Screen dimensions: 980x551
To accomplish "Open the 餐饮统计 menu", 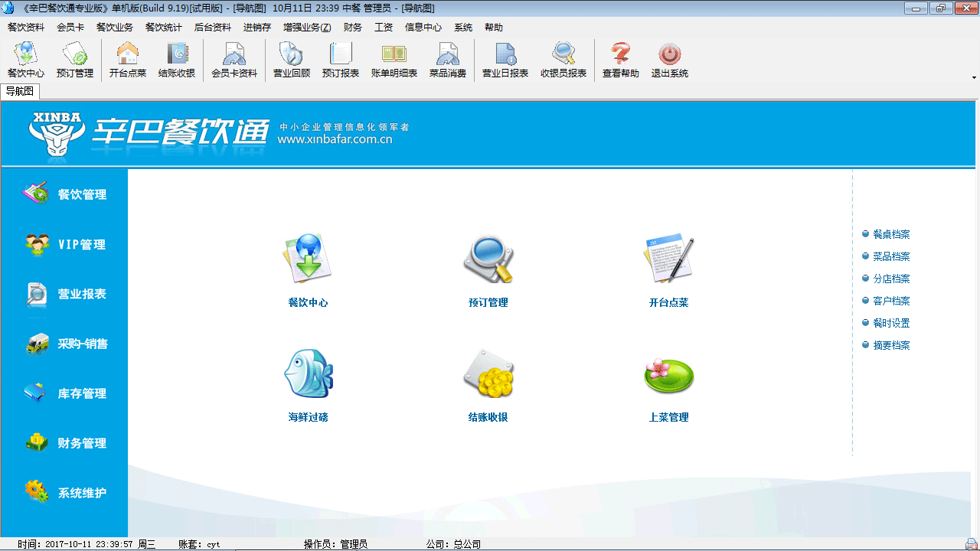I will [x=164, y=28].
